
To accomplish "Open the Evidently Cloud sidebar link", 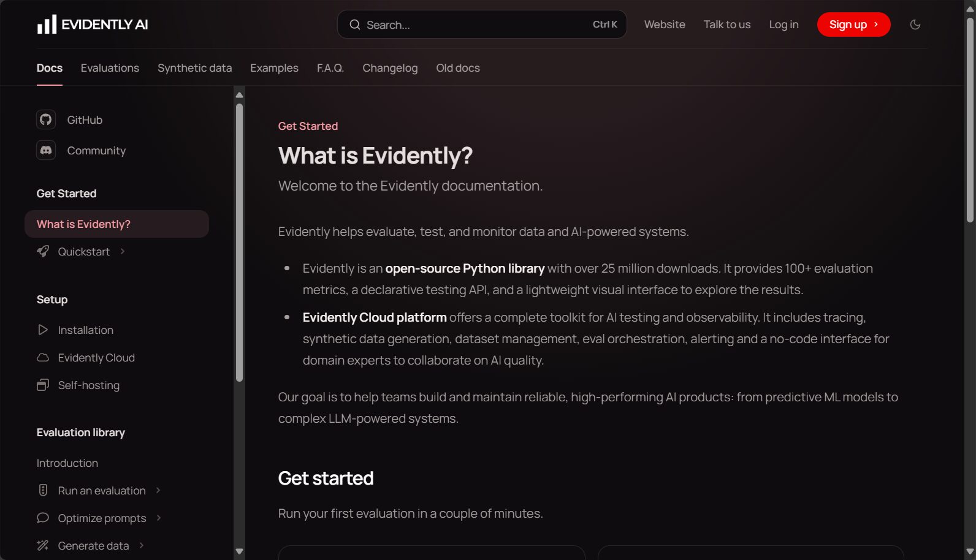I will pos(96,357).
